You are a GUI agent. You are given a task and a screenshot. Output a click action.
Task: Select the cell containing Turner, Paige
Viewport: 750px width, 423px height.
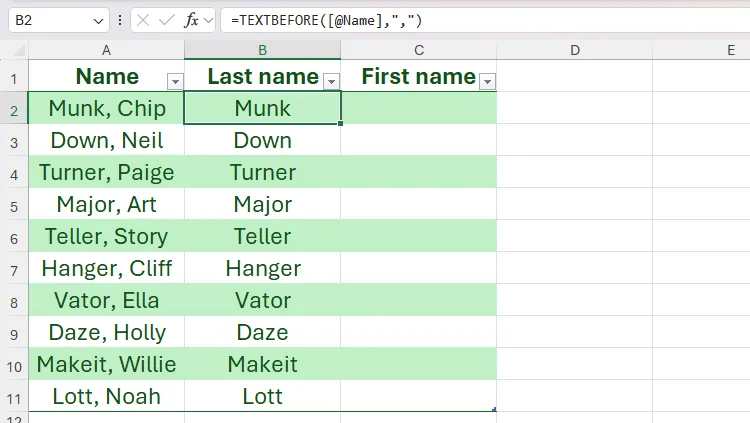tap(106, 172)
